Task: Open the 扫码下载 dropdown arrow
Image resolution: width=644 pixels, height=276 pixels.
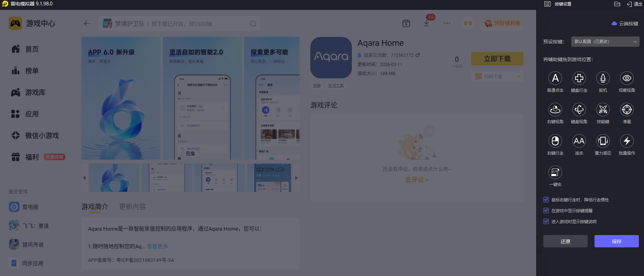Action: pyautogui.click(x=518, y=76)
